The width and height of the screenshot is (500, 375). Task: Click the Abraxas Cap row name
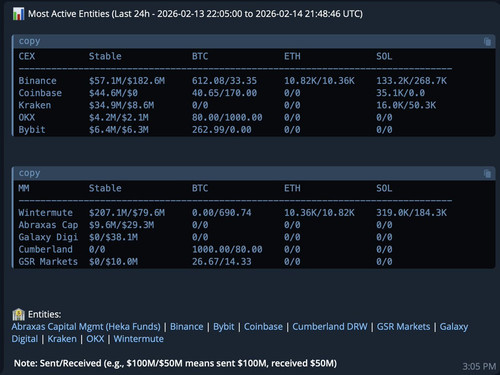[48, 225]
